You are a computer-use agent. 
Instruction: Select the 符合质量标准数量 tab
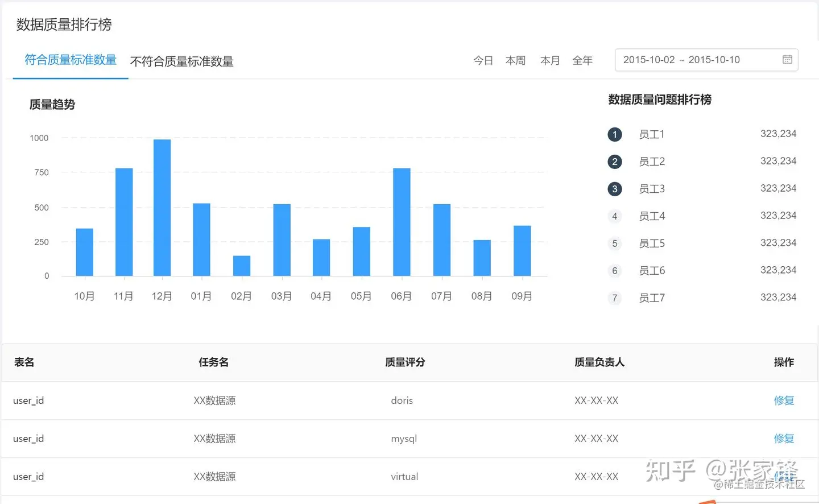coord(71,60)
